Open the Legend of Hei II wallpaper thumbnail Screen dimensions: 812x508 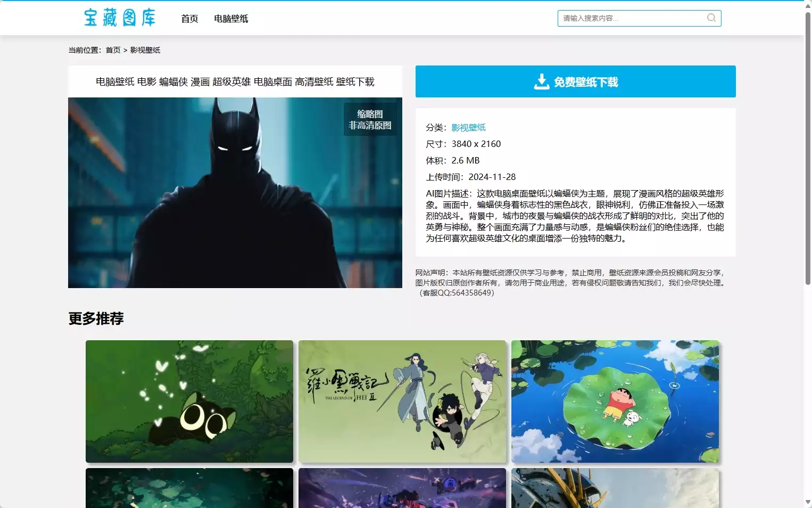[402, 402]
